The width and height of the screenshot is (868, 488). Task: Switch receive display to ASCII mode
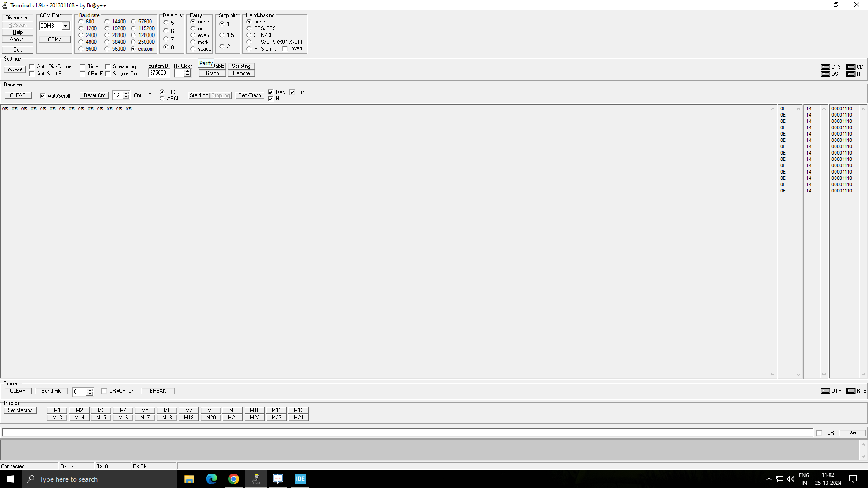pyautogui.click(x=162, y=99)
